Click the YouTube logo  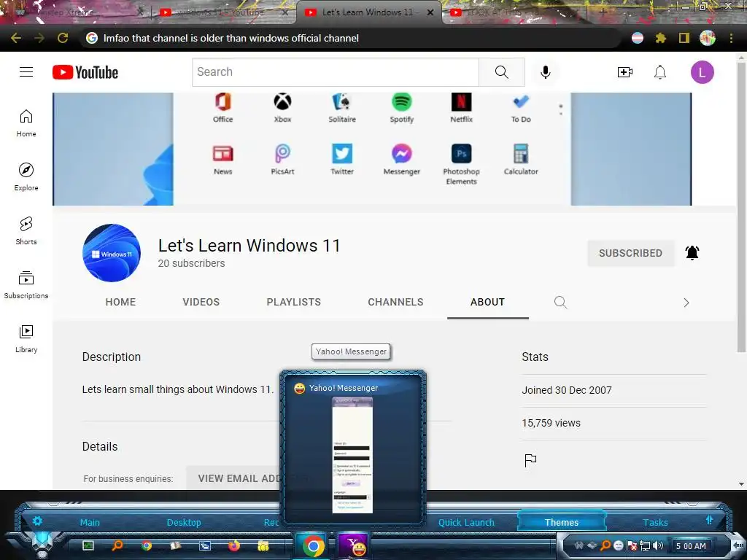[x=85, y=72]
